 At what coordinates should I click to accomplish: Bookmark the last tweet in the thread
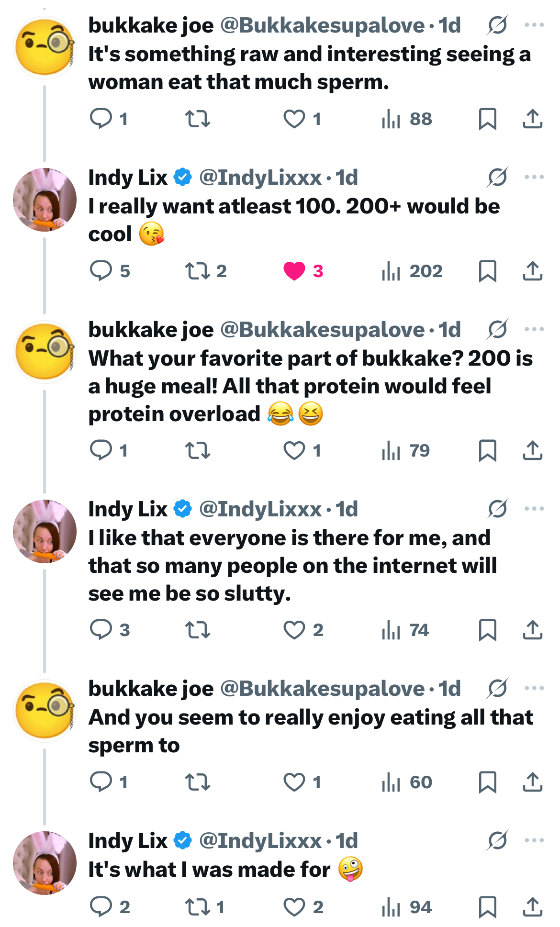(487, 906)
